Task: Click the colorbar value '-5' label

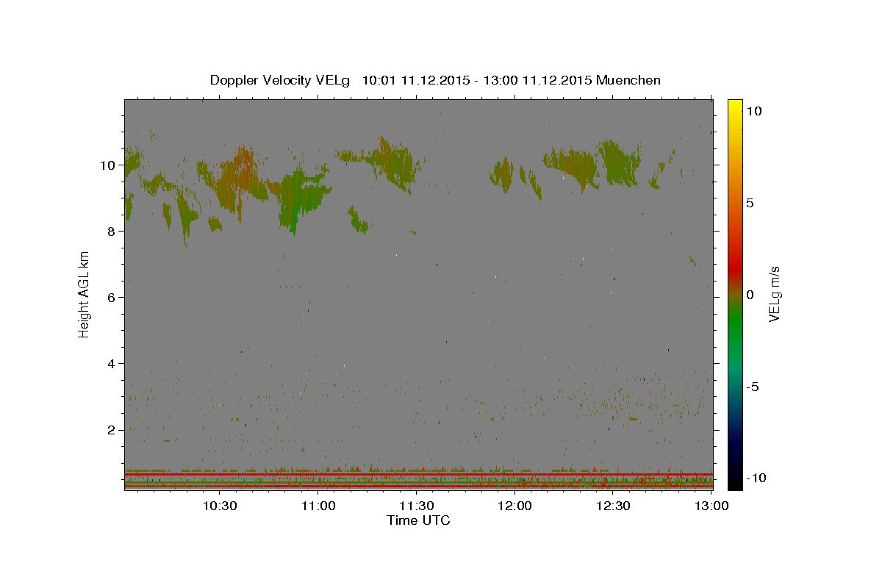Action: 751,387
